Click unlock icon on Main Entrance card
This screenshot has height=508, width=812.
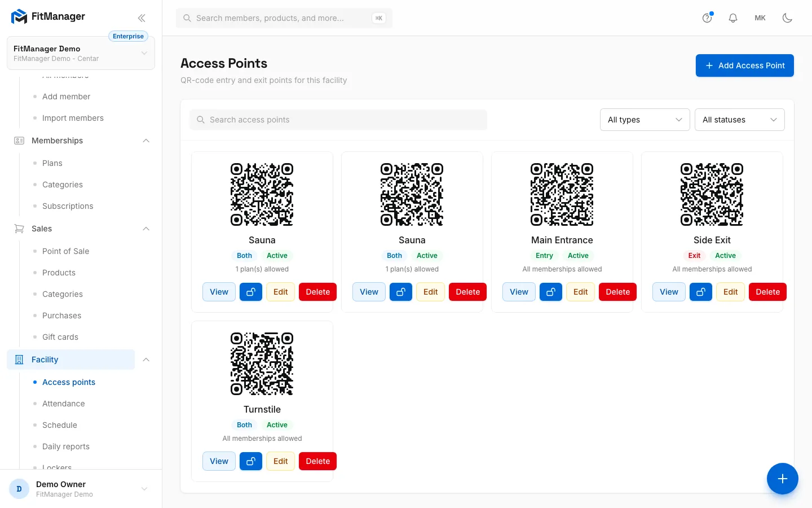[x=551, y=292]
